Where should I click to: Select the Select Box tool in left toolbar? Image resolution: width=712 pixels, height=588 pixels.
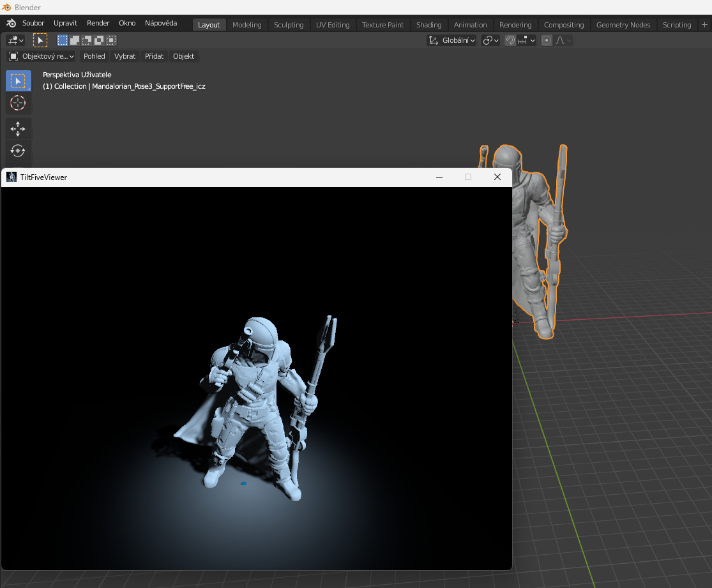pyautogui.click(x=18, y=81)
